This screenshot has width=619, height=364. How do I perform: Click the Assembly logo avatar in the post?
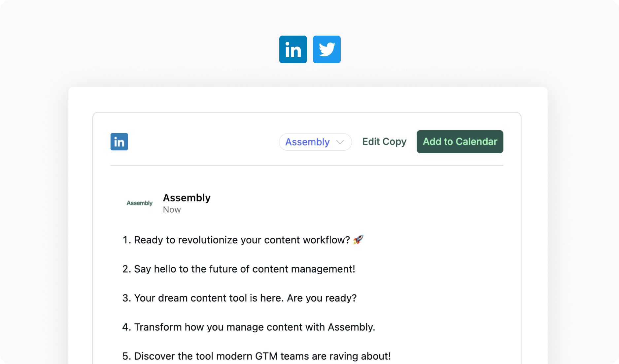click(139, 203)
